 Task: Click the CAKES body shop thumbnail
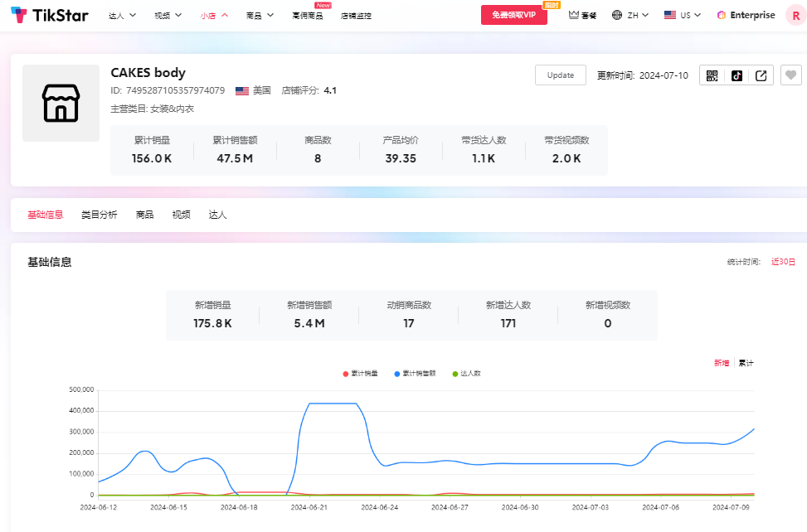(61, 103)
